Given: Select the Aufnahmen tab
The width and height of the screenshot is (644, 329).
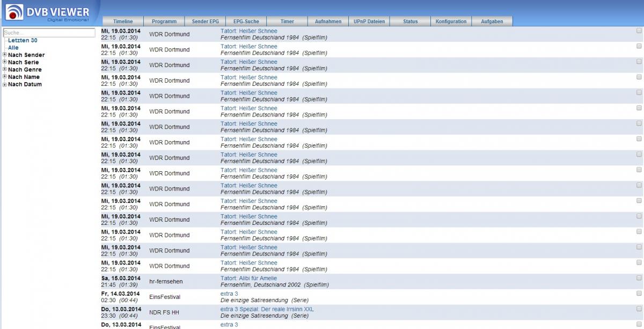Looking at the screenshot, I should pyautogui.click(x=328, y=21).
